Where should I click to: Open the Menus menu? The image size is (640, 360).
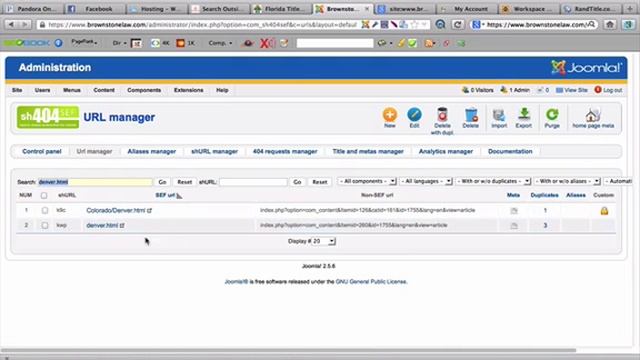coord(72,90)
